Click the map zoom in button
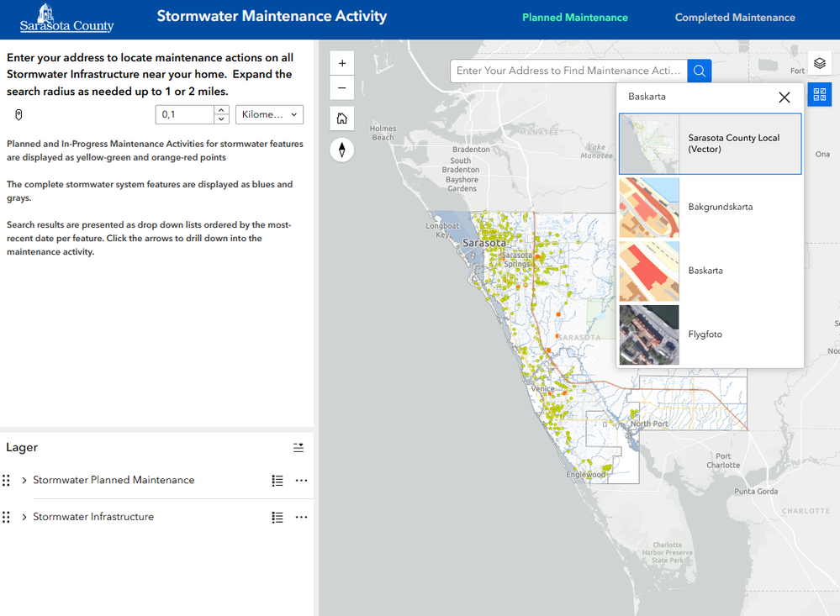The image size is (840, 616). coord(342,64)
